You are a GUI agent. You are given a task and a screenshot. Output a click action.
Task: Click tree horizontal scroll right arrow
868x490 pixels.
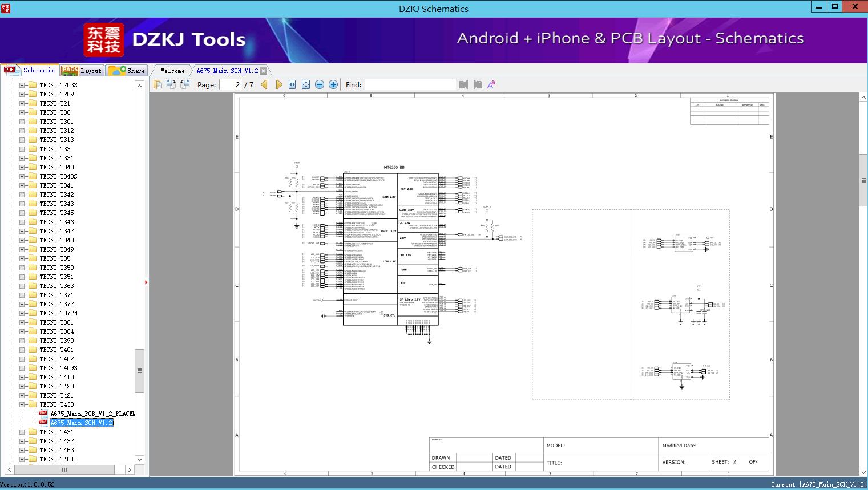(x=130, y=469)
